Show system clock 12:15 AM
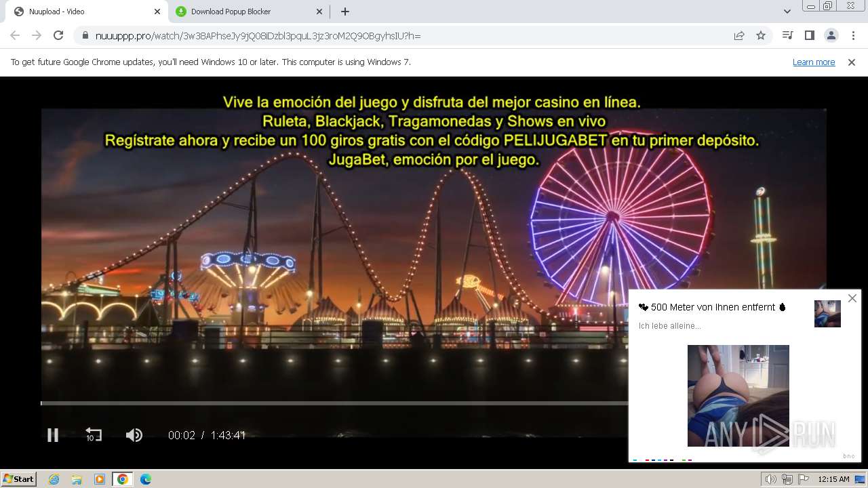 (x=833, y=479)
